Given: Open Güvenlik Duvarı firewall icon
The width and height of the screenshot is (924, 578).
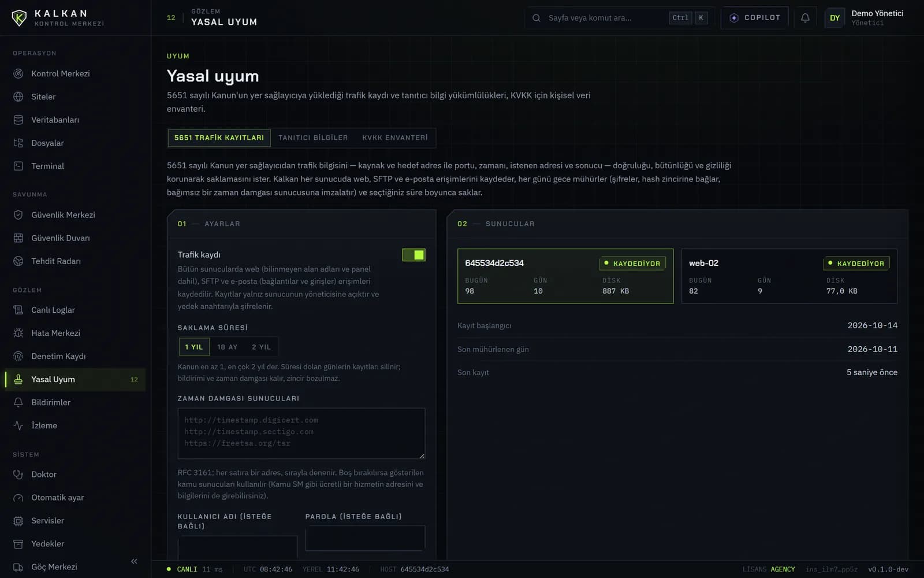Looking at the screenshot, I should point(18,238).
